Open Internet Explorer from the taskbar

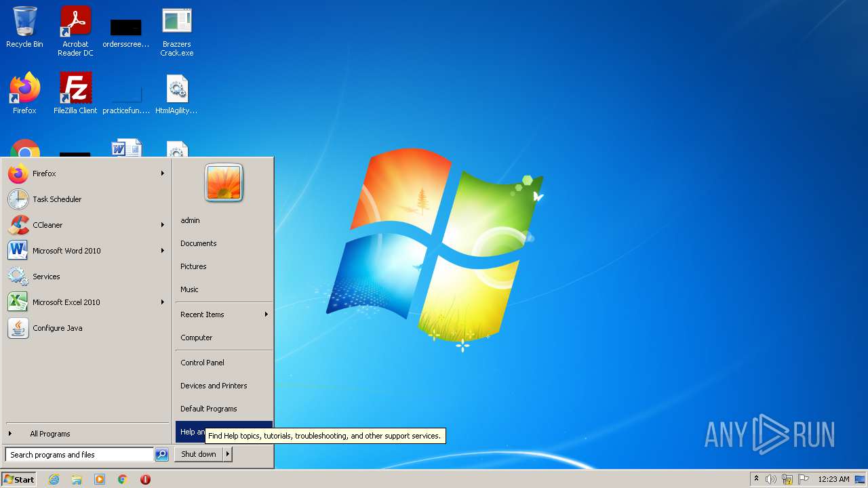54,479
